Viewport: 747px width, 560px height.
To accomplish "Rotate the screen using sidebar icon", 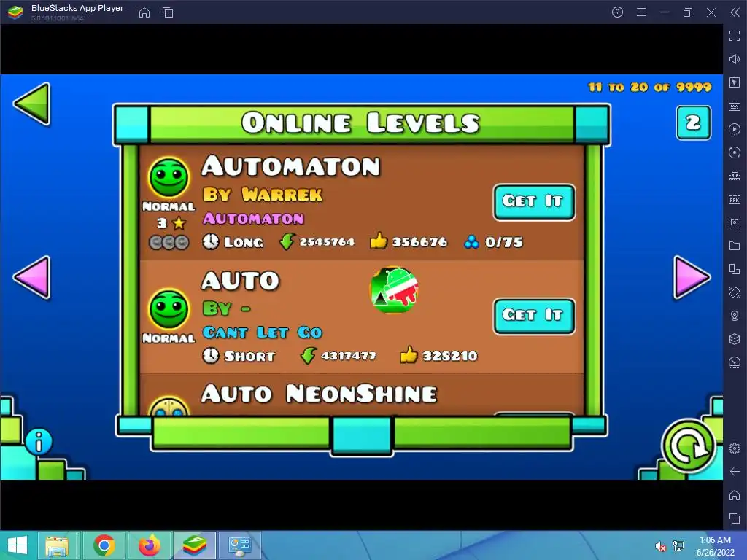I will [735, 269].
